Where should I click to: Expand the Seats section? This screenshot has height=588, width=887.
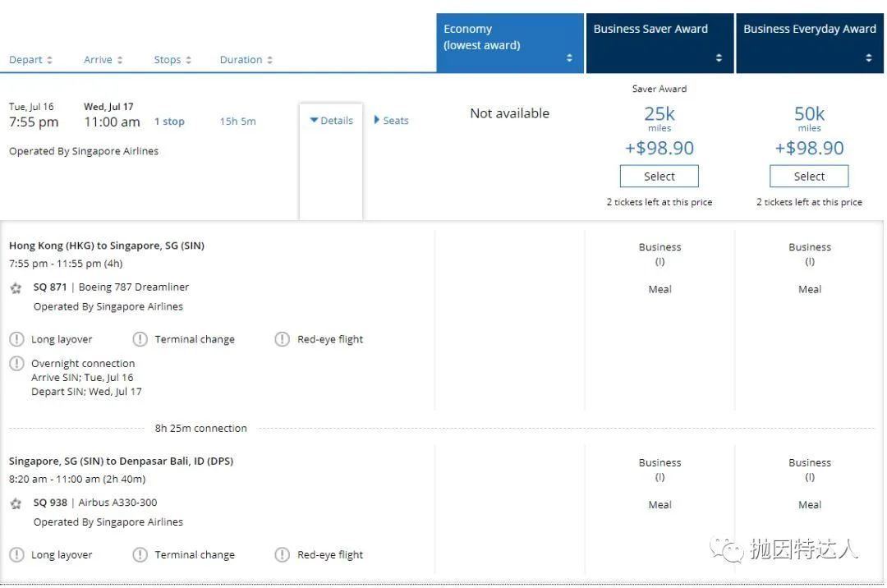[x=391, y=121]
